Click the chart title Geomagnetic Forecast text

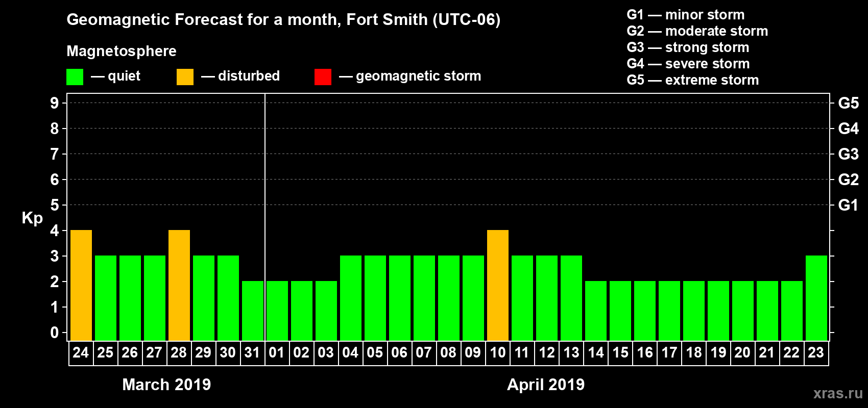pyautogui.click(x=283, y=19)
